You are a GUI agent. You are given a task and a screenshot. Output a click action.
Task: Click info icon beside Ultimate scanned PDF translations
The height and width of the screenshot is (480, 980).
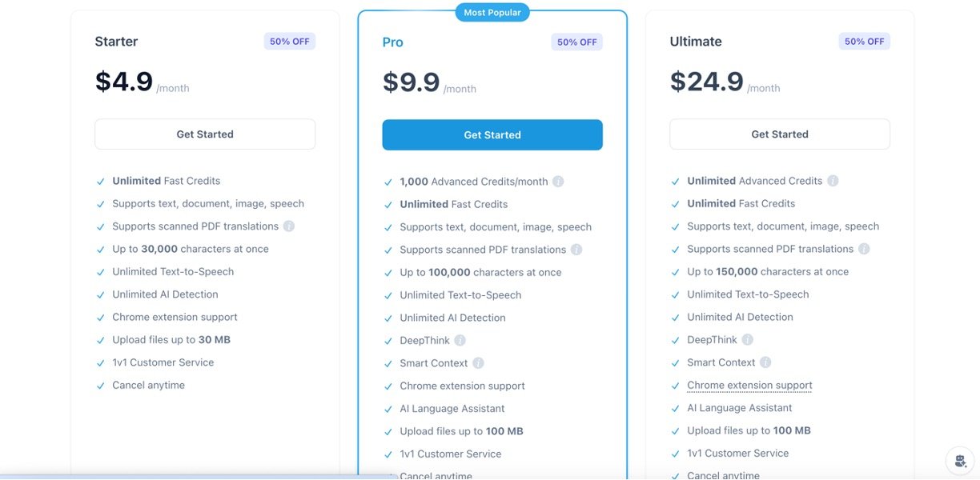pyautogui.click(x=864, y=249)
